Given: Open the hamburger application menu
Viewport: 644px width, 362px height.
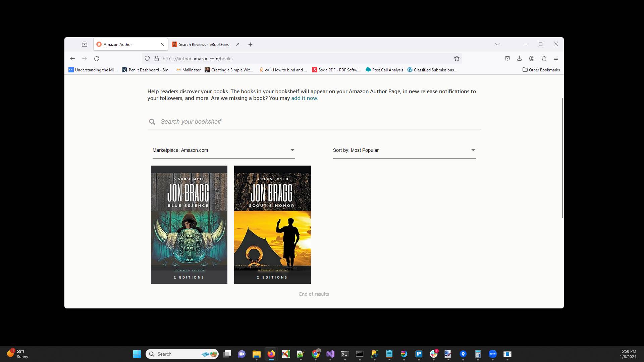Looking at the screenshot, I should (555, 58).
